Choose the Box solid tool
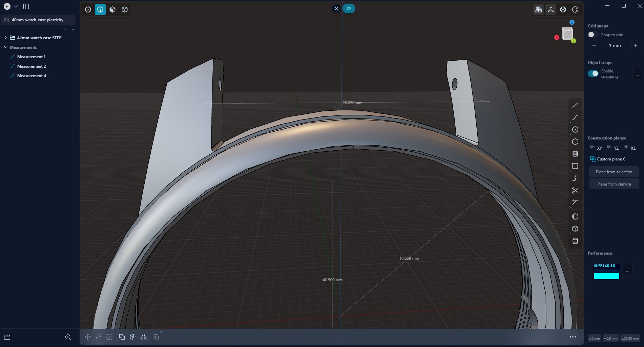 (575, 229)
